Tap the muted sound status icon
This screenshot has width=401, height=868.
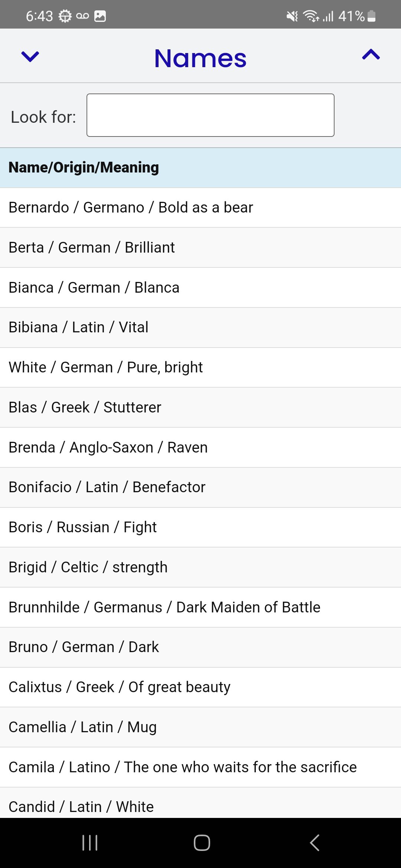292,16
